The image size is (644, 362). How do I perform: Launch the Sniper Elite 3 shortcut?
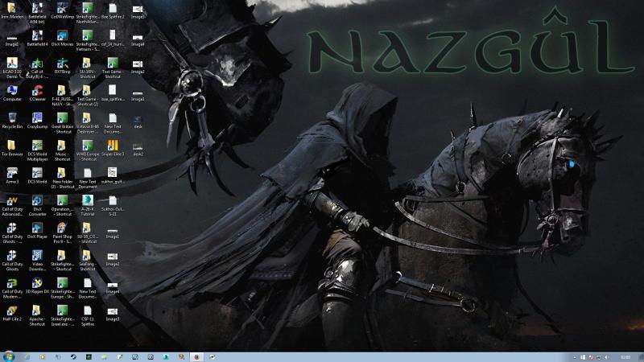[113, 148]
